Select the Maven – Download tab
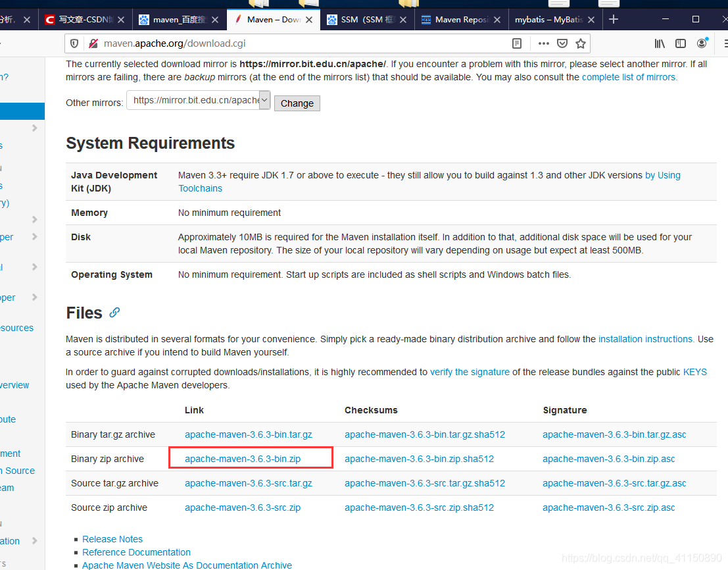 (273, 20)
